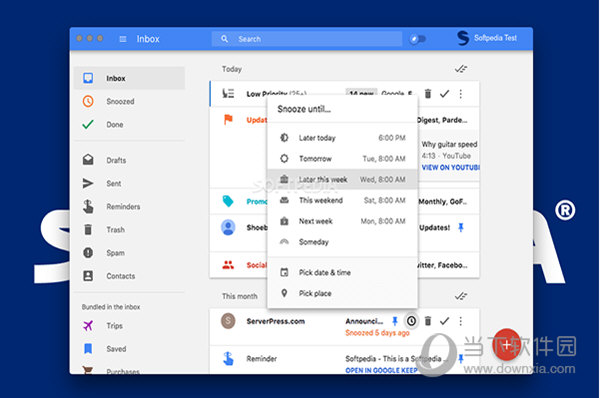Open the Spam folder
The width and height of the screenshot is (600, 398).
129,253
